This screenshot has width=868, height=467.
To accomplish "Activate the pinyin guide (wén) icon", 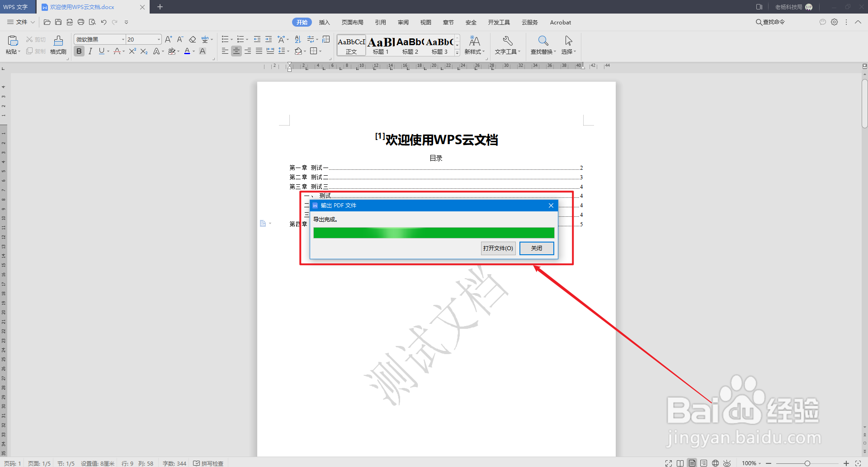I will (x=206, y=39).
